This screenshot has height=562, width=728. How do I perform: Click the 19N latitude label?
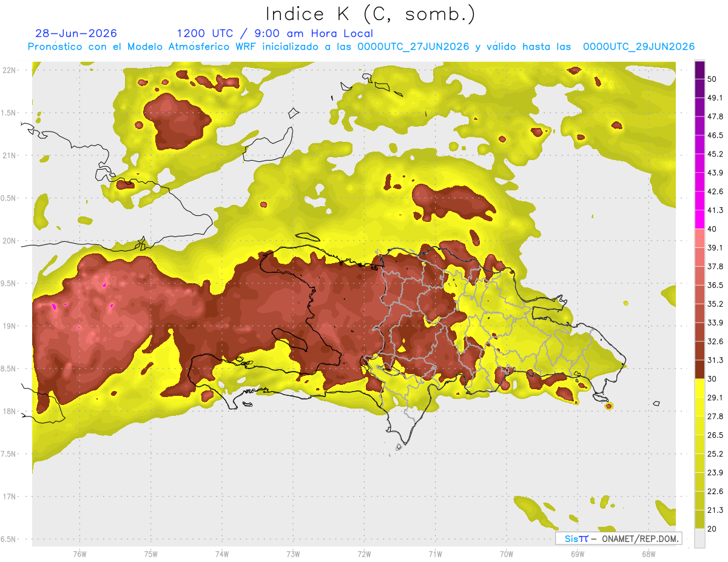pyautogui.click(x=8, y=326)
